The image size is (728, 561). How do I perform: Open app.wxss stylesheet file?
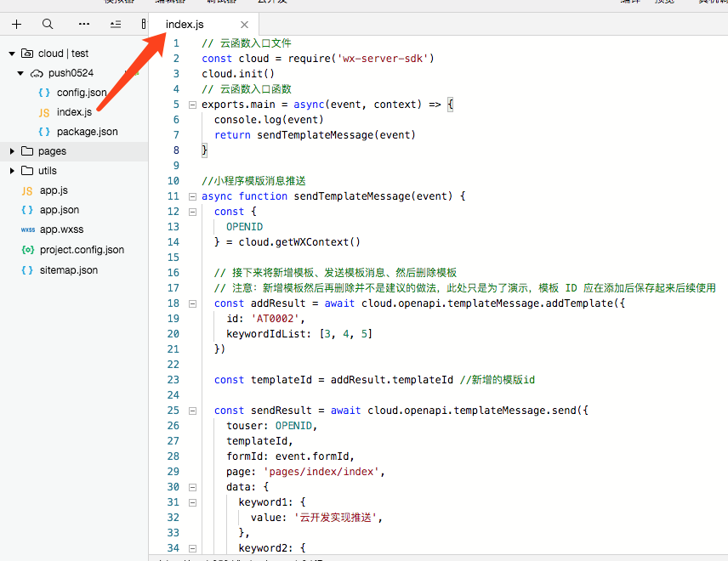point(62,229)
